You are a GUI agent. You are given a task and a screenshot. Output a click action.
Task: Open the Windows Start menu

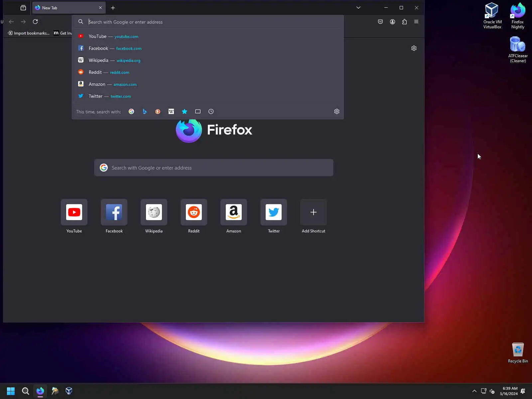click(x=11, y=391)
